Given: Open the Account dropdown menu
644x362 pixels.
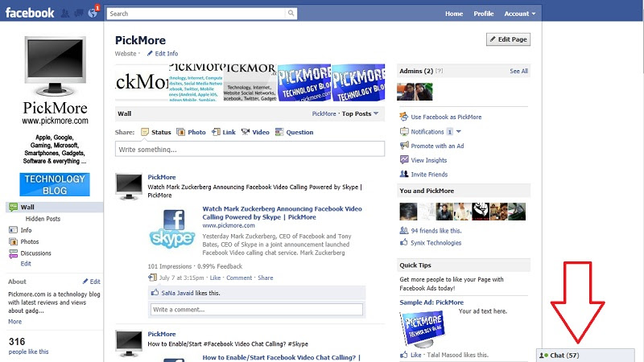Looking at the screenshot, I should point(519,14).
